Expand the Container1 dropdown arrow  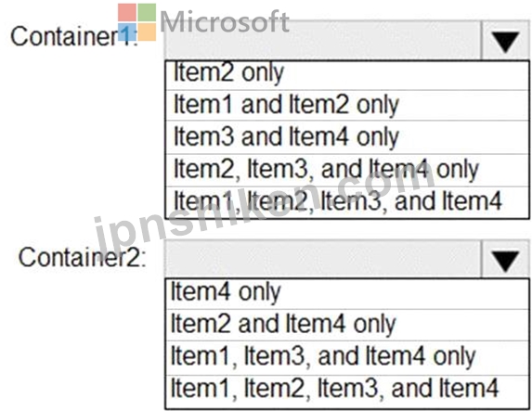(x=505, y=41)
